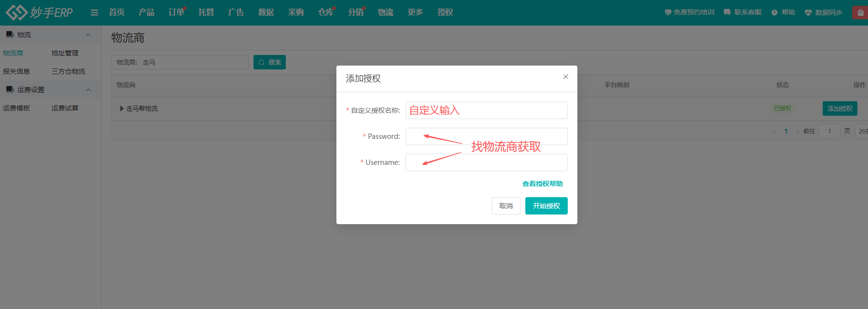Click 数据同步 in the top bar
Viewport: 868px width, 309px height.
(824, 13)
